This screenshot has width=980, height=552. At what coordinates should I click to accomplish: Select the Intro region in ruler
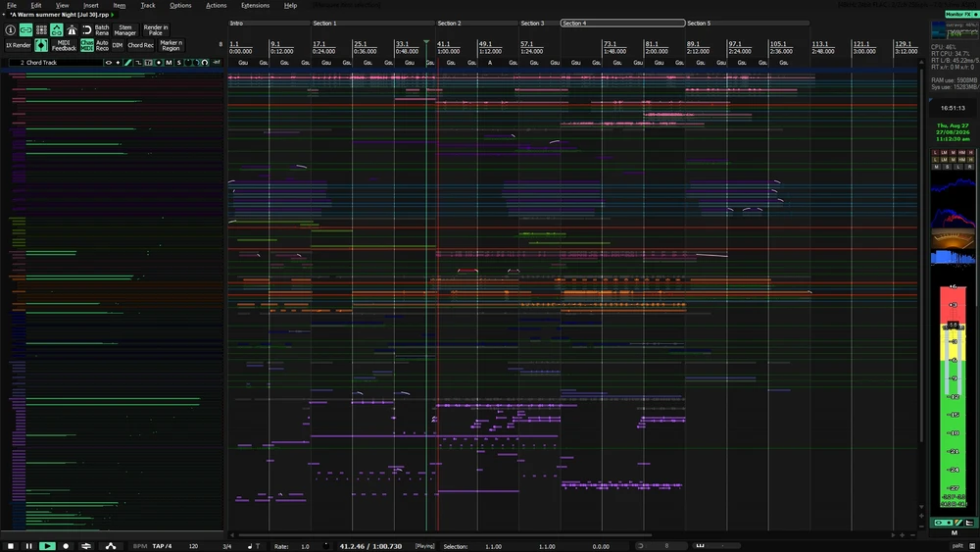(x=269, y=24)
